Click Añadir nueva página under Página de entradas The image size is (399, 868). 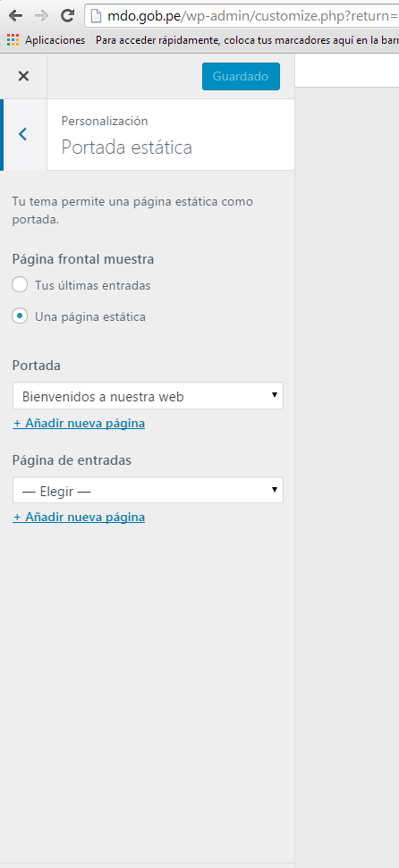pyautogui.click(x=80, y=518)
